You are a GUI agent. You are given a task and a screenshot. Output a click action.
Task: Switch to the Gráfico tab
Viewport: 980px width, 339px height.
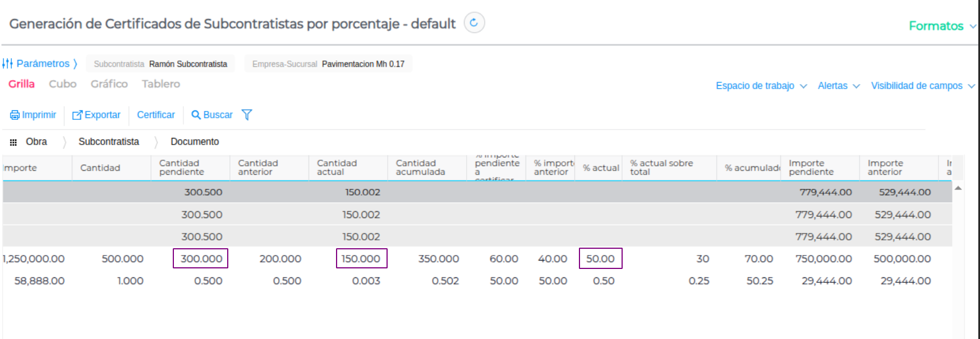[x=109, y=84]
